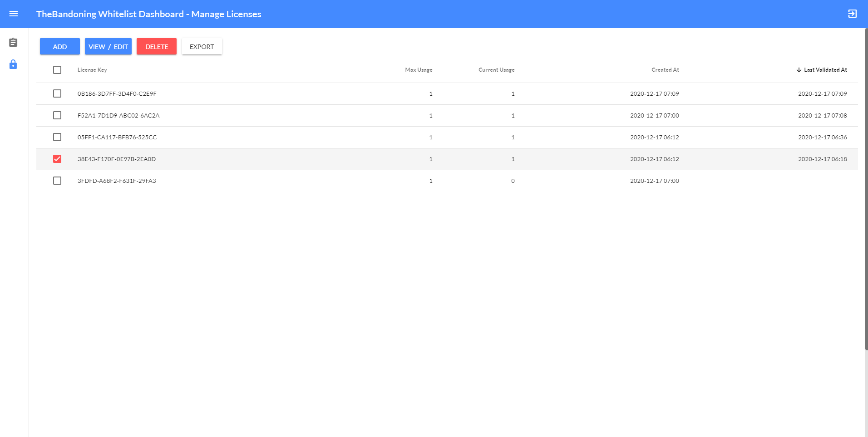Sort the table by Max Usage column
Viewport: 868px width, 437px height.
click(419, 70)
